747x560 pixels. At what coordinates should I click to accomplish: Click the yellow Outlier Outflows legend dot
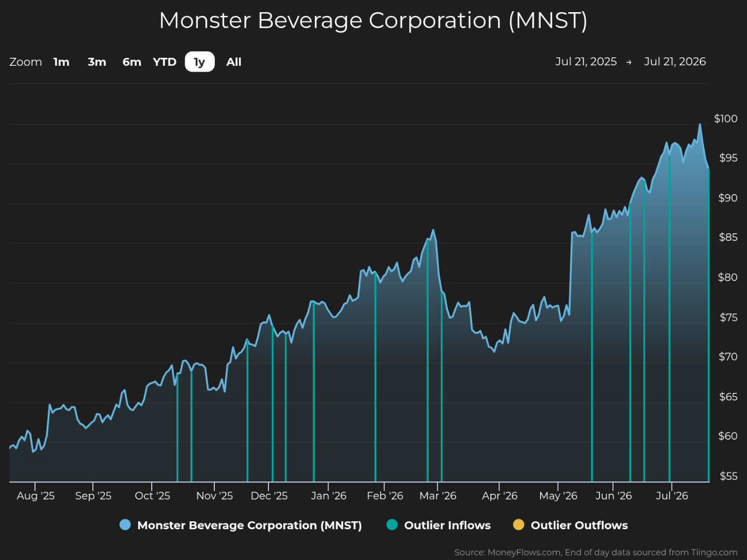pyautogui.click(x=519, y=525)
